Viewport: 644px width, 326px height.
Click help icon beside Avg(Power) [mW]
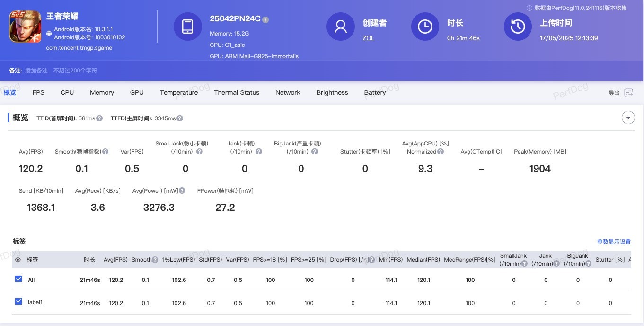click(x=182, y=191)
